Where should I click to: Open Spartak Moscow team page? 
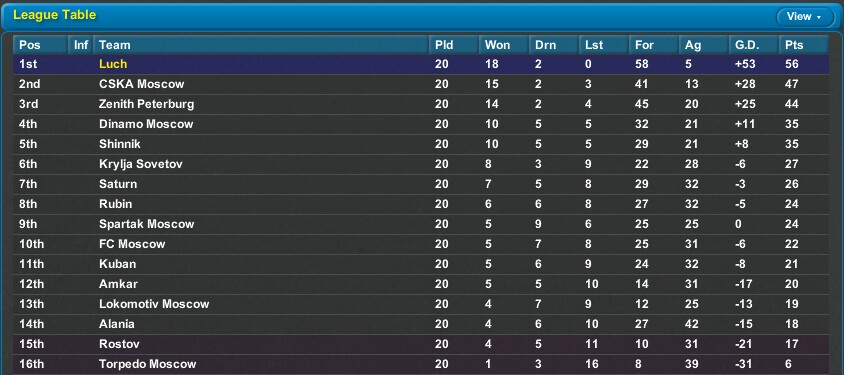(146, 224)
